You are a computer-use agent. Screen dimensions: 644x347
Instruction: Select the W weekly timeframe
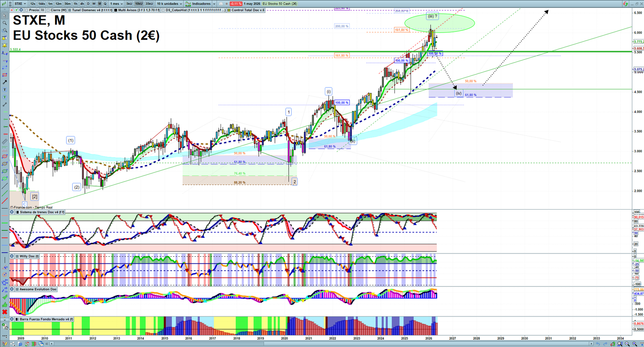pyautogui.click(x=94, y=4)
